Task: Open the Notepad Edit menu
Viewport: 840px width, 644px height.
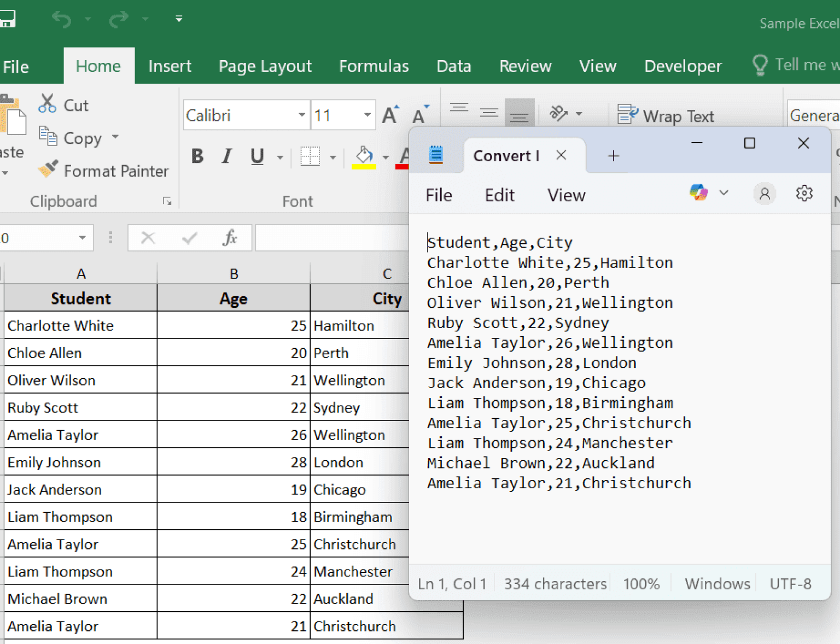Action: 499,195
